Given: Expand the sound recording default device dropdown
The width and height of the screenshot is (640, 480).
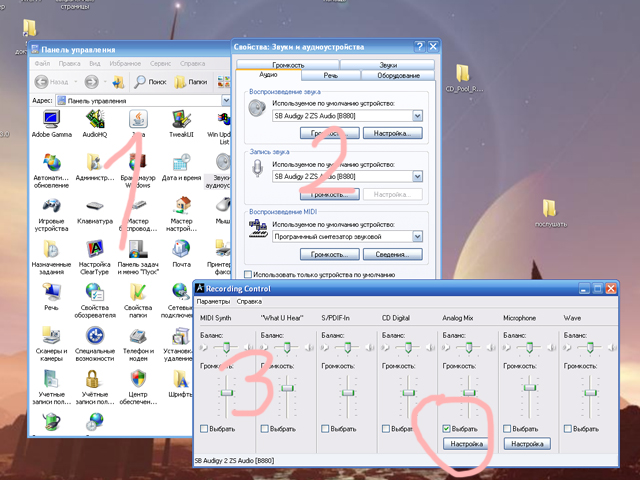Looking at the screenshot, I should [417, 177].
